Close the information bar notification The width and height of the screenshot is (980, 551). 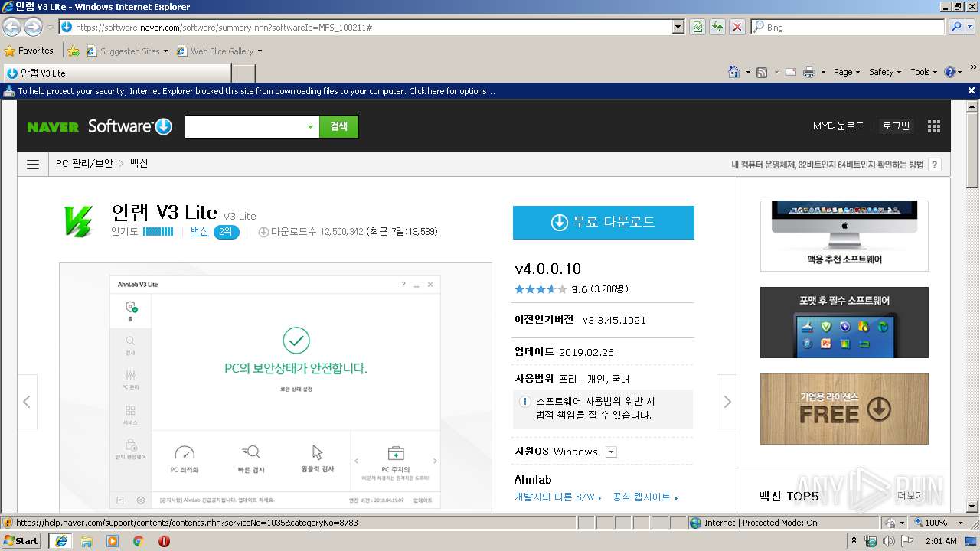(972, 90)
